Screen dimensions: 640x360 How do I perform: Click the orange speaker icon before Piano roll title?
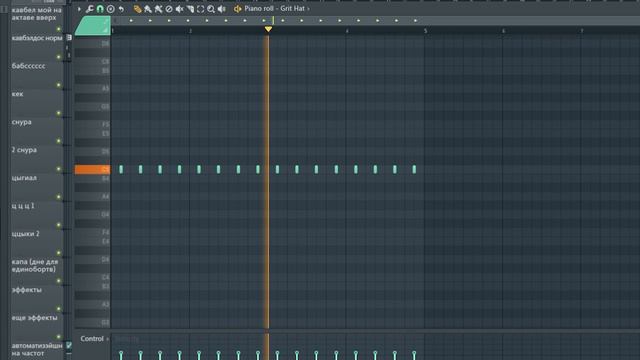click(x=238, y=9)
